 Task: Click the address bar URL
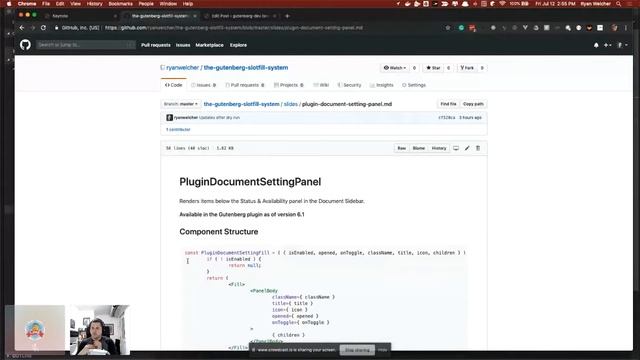233,28
